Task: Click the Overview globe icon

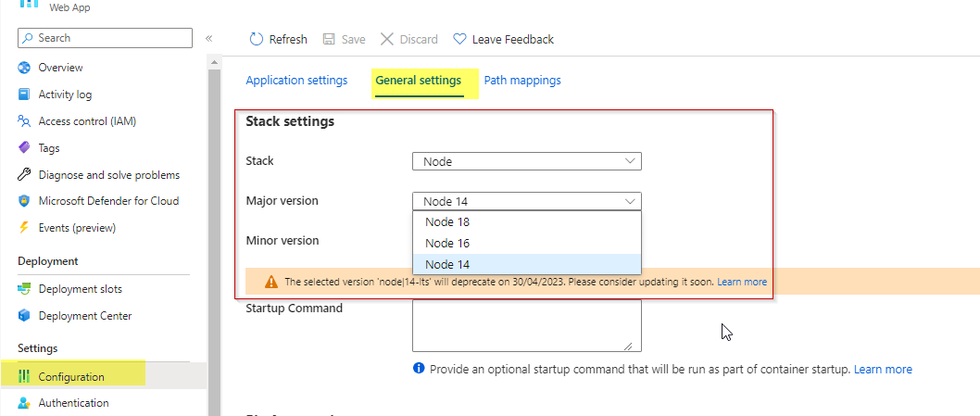Action: coord(24,68)
